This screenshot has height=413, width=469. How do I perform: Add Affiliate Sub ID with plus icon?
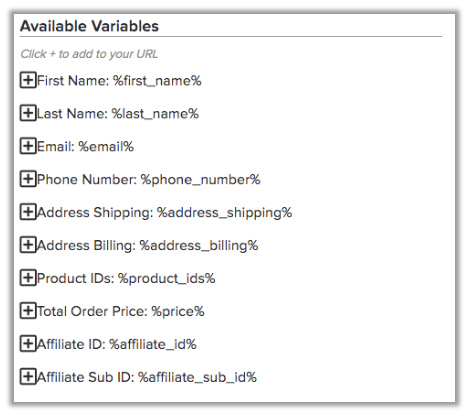click(x=28, y=377)
